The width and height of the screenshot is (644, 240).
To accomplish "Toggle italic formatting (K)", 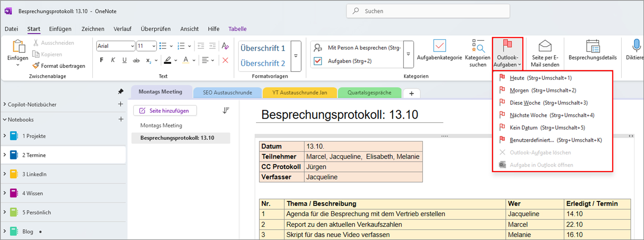I will (x=113, y=60).
